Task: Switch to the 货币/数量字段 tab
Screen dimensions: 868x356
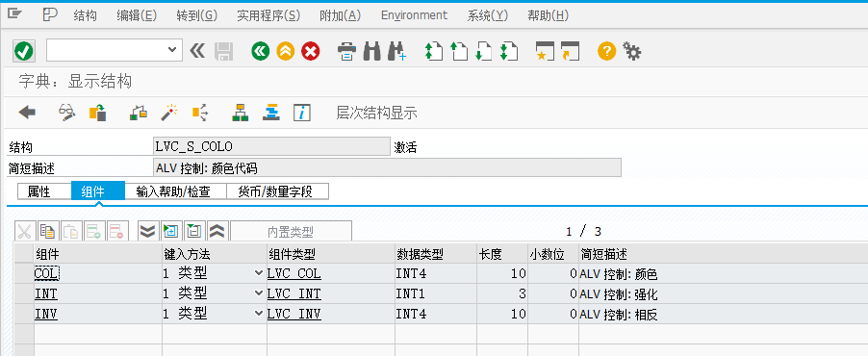Action: (278, 191)
